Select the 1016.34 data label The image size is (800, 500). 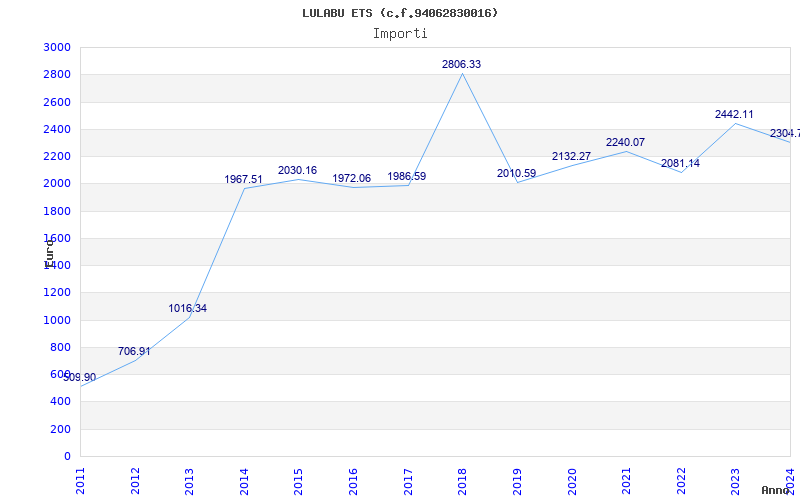pos(188,309)
